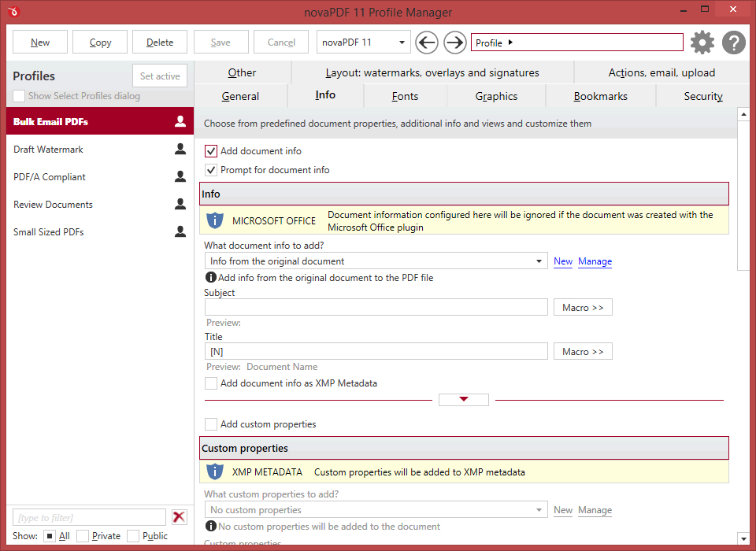The height and width of the screenshot is (551, 756).
Task: Click the user icon beside PDF/A Compliant
Action: pyautogui.click(x=180, y=176)
